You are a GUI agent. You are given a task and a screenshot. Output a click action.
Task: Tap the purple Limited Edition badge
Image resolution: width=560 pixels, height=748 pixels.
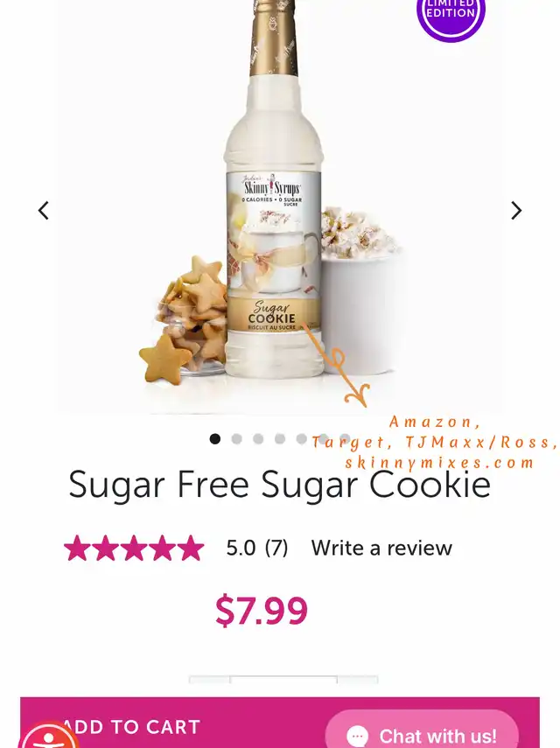point(451,17)
